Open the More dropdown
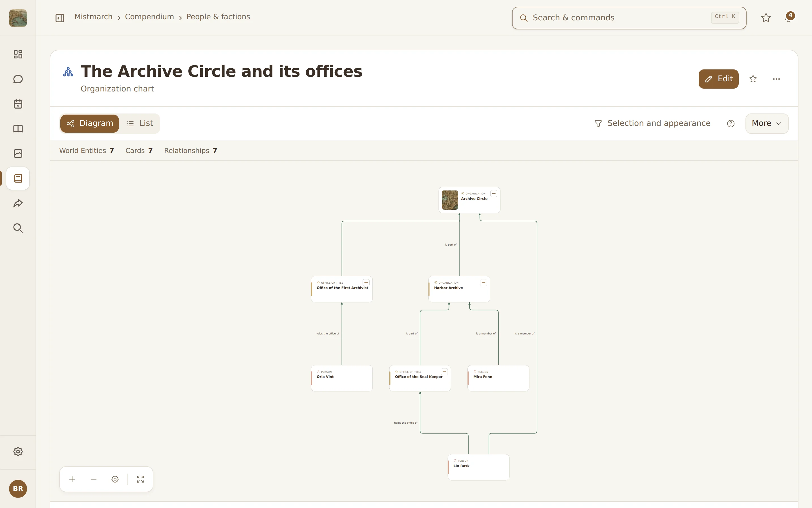Screen dimensions: 812x508 point(767,123)
